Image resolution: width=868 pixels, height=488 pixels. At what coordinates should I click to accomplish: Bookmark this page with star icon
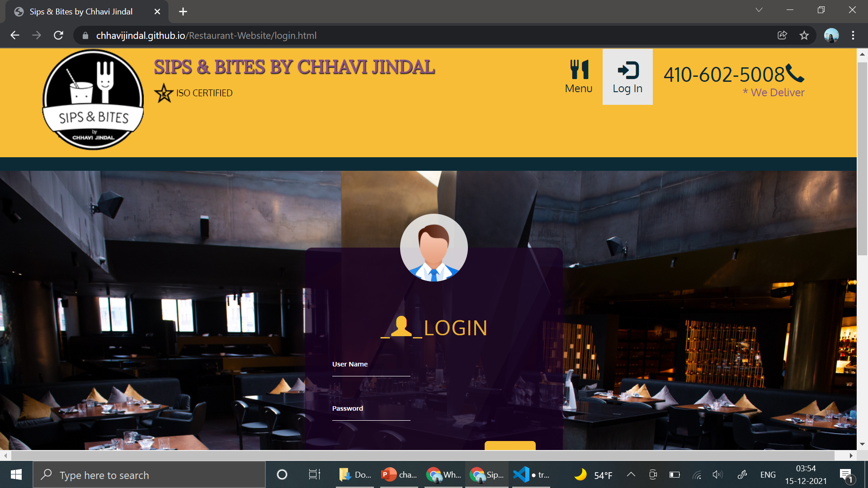coord(804,35)
